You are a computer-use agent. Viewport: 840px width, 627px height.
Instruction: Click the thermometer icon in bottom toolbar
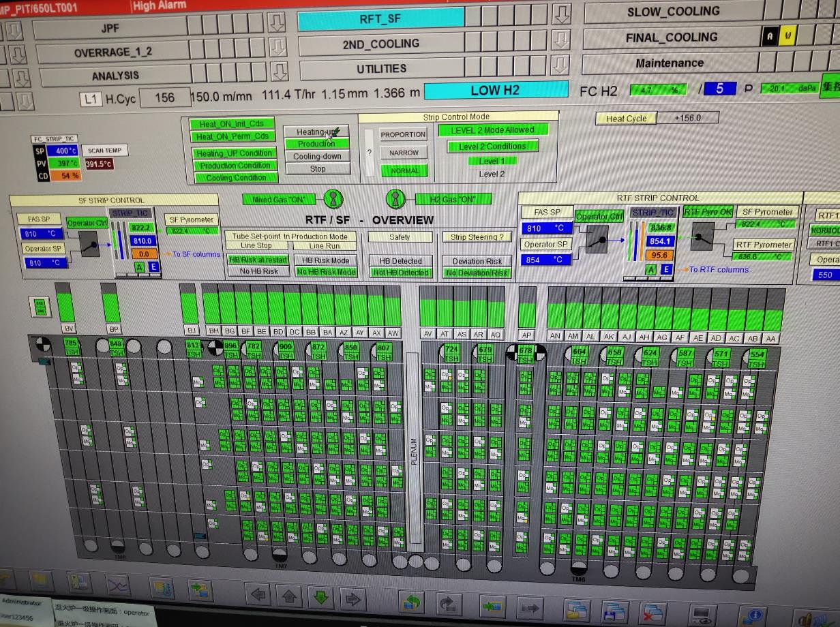click(162, 587)
